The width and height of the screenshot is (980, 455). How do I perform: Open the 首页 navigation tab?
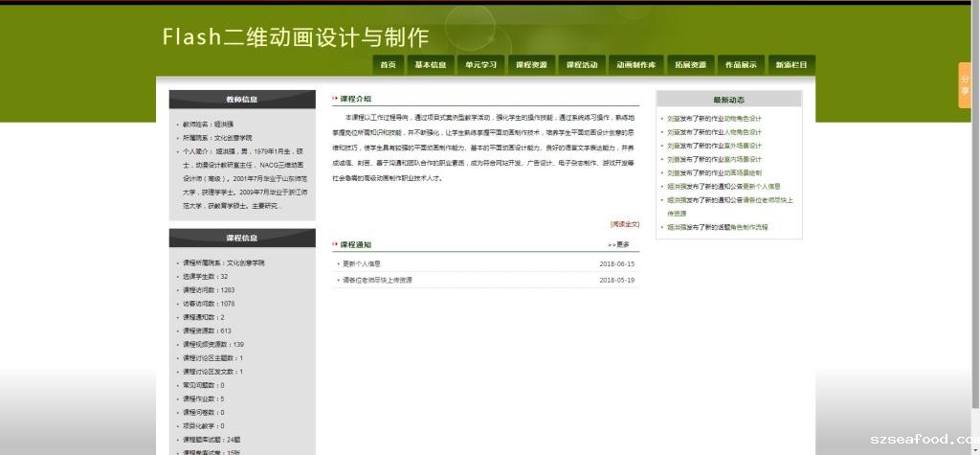coord(389,65)
